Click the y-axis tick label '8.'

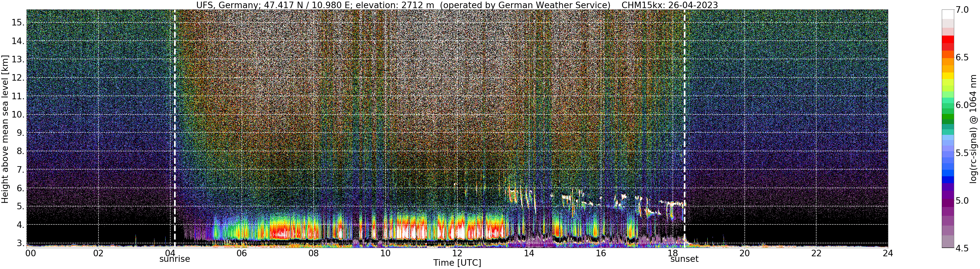point(21,151)
